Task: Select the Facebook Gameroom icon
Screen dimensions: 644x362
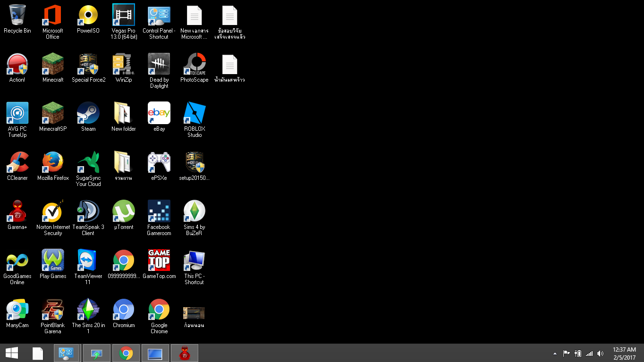Action: 159,211
